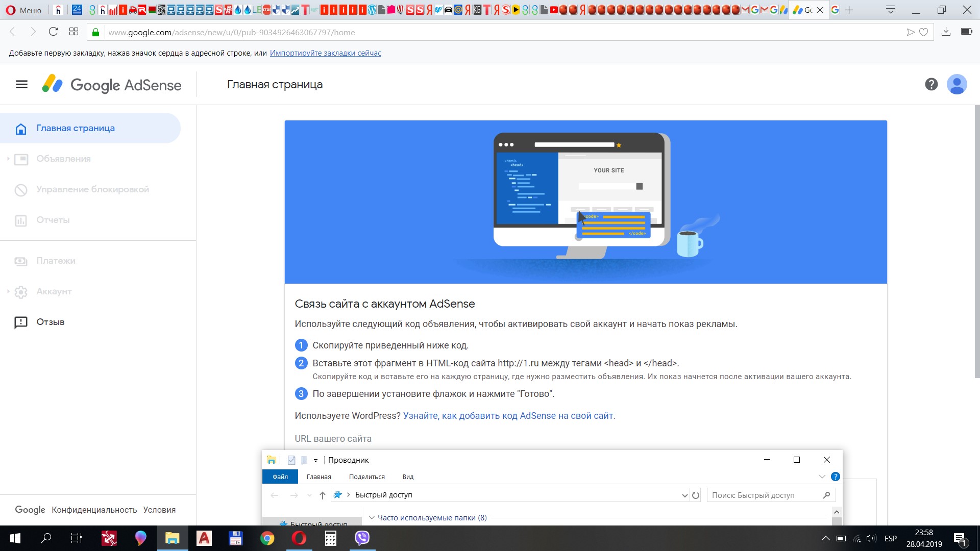Reload the page in Opera
The width and height of the screenshot is (980, 551).
[x=53, y=32]
